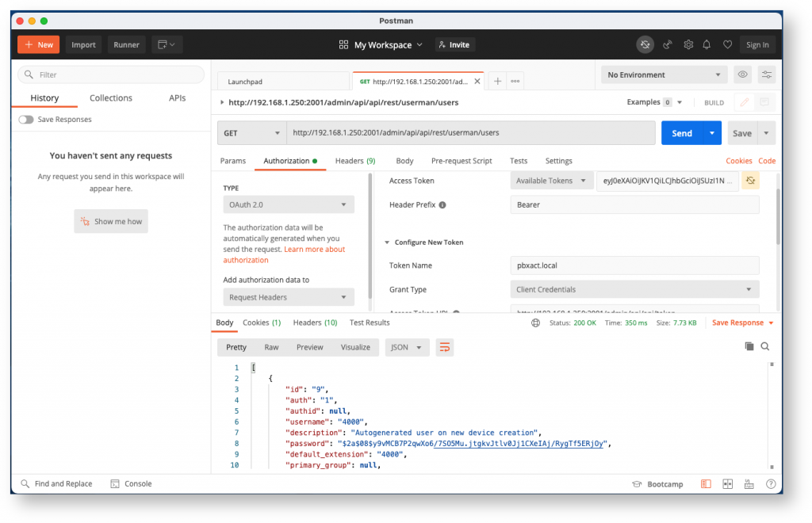Click the sidebar Filter search field
This screenshot has width=812, height=523.
coord(111,74)
